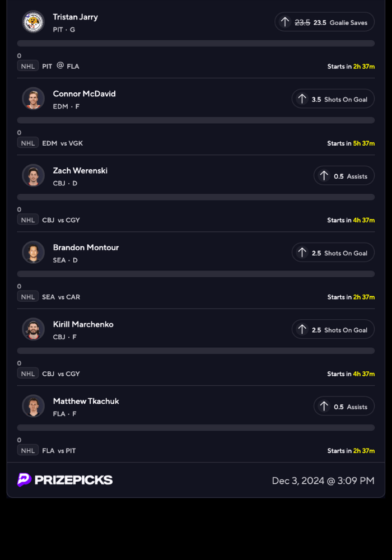This screenshot has height=560, width=392.
Task: Click Matthew Tkachuk's name
Action: click(86, 401)
